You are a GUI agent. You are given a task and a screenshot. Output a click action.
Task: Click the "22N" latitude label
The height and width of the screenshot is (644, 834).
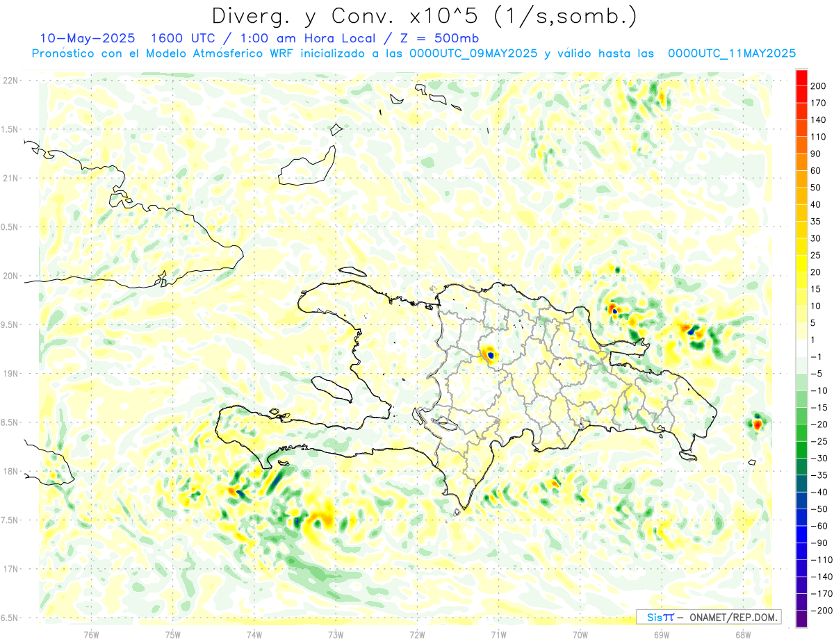point(11,81)
